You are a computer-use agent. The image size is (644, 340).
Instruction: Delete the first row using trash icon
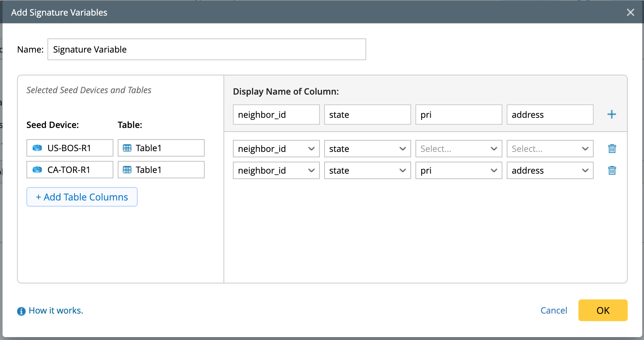(612, 149)
